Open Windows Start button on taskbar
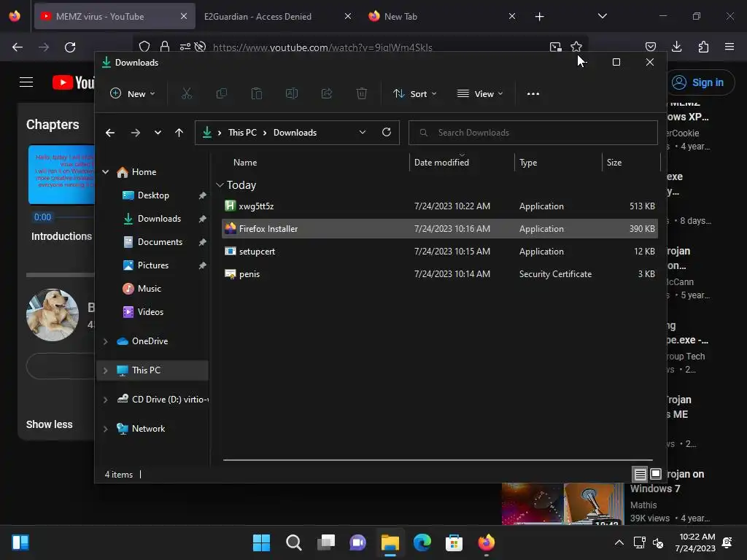This screenshot has height=560, width=747. (261, 542)
